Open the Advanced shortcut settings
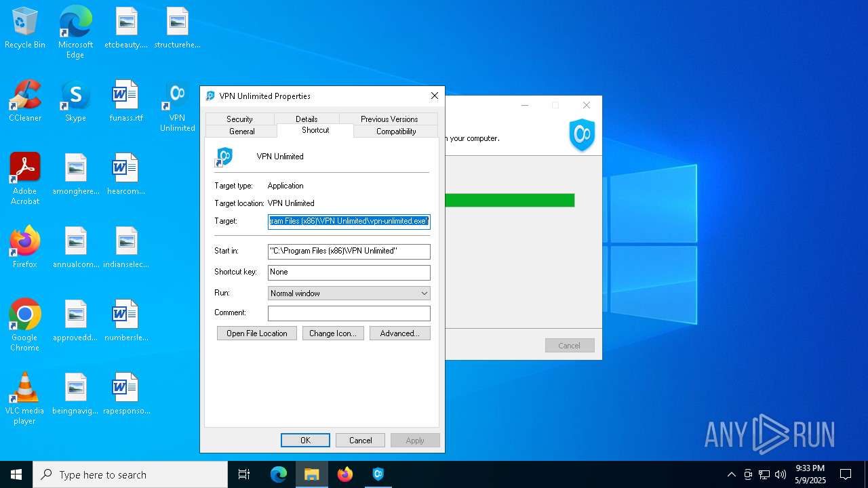The height and width of the screenshot is (488, 868). (x=400, y=333)
